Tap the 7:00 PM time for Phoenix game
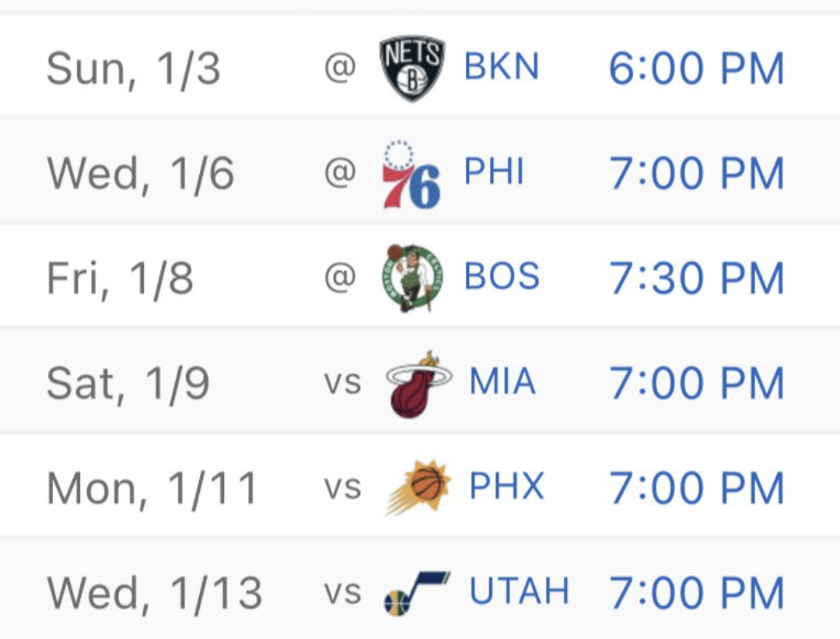The height and width of the screenshot is (639, 840). pyautogui.click(x=696, y=488)
